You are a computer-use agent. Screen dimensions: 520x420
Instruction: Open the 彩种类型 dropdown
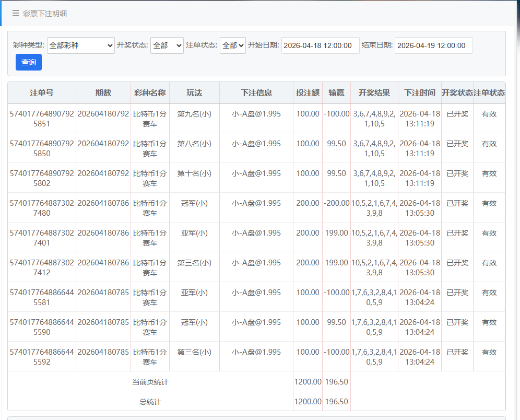point(80,45)
